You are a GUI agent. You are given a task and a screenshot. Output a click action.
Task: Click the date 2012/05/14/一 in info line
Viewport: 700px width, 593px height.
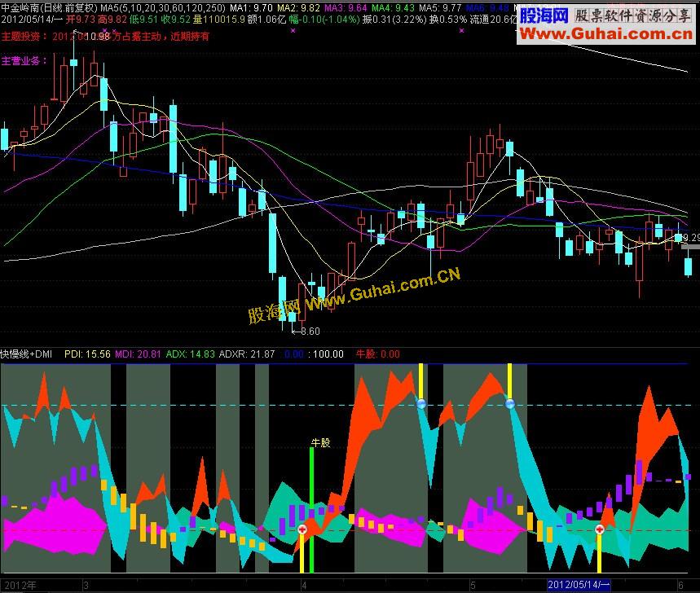click(x=32, y=20)
